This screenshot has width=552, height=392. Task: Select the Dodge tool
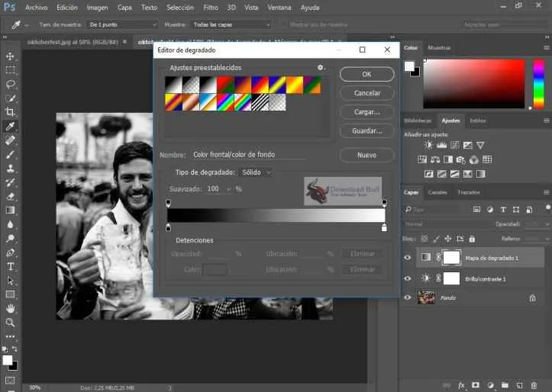[10, 239]
